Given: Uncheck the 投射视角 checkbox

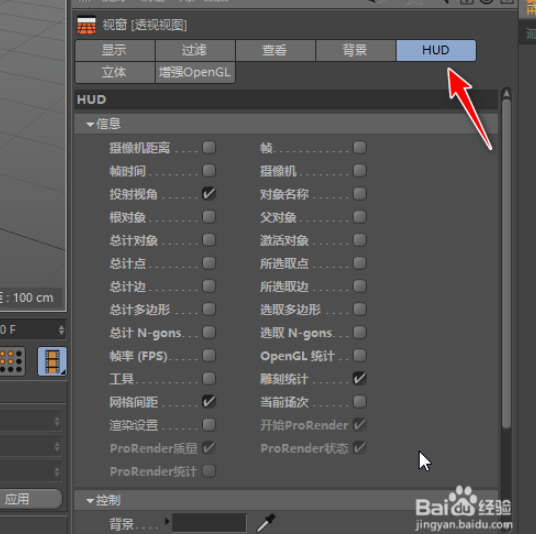Looking at the screenshot, I should click(209, 194).
